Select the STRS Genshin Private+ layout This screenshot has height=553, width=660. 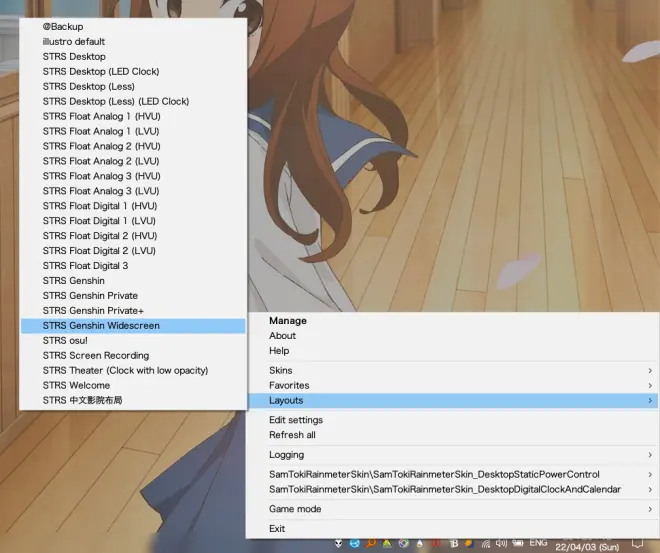click(133, 311)
